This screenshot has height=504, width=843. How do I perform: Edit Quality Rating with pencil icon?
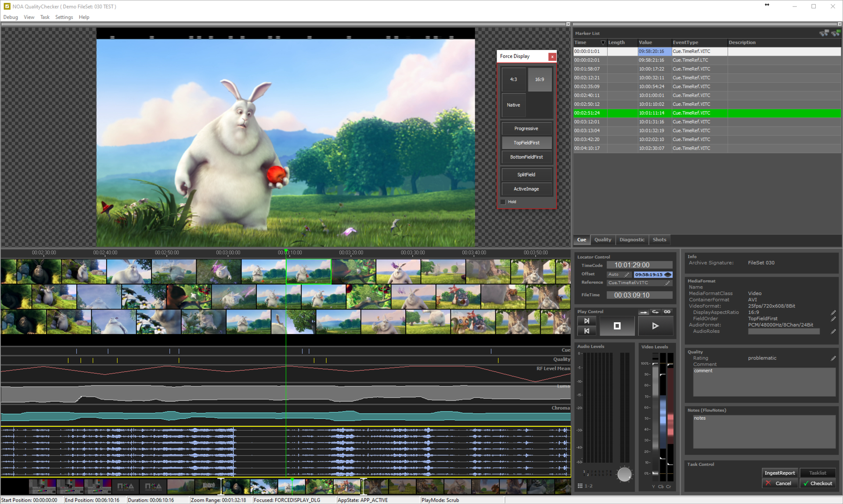(x=833, y=358)
